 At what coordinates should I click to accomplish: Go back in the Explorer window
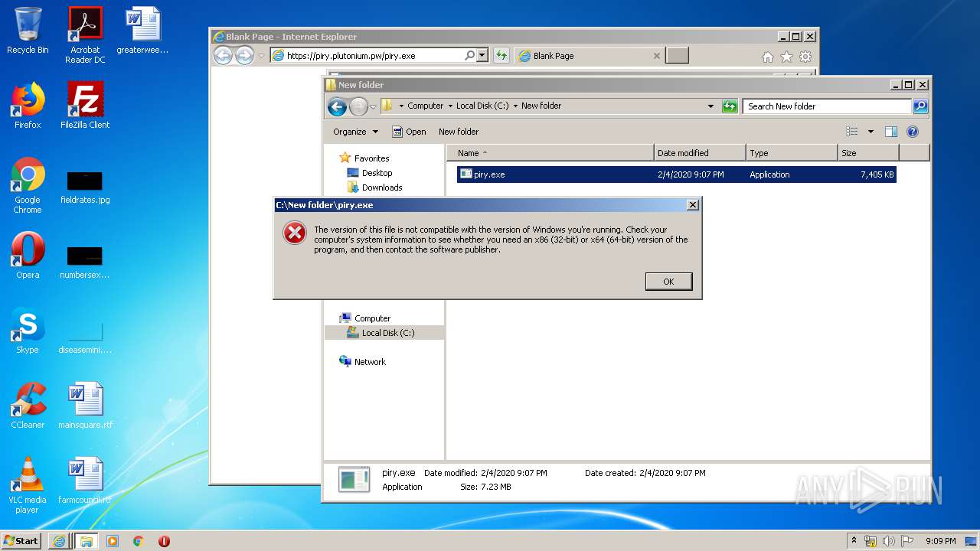[x=337, y=107]
